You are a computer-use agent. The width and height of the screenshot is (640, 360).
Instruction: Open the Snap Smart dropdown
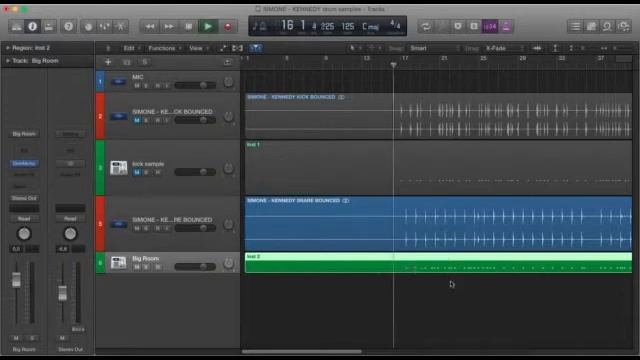(x=435, y=48)
